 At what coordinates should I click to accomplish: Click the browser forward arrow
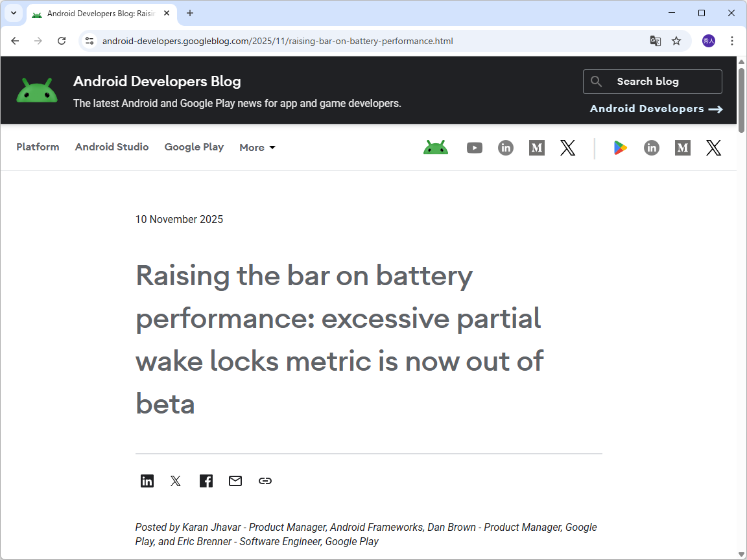click(x=38, y=41)
